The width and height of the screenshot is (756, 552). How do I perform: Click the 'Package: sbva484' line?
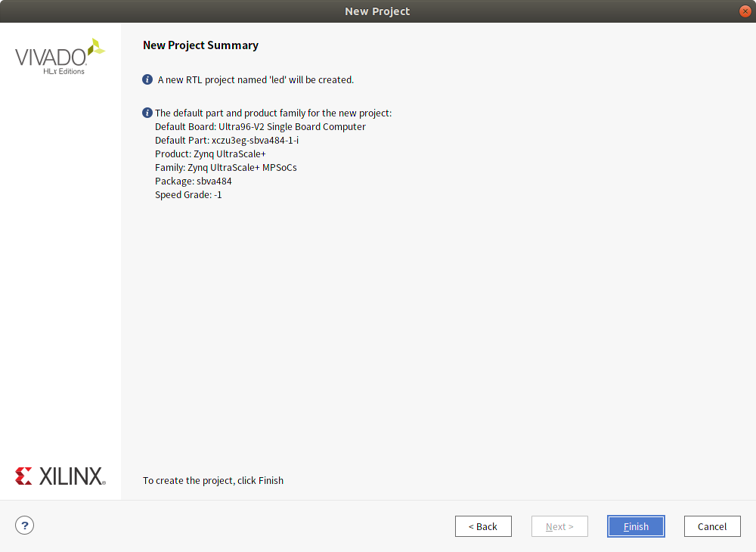click(194, 181)
